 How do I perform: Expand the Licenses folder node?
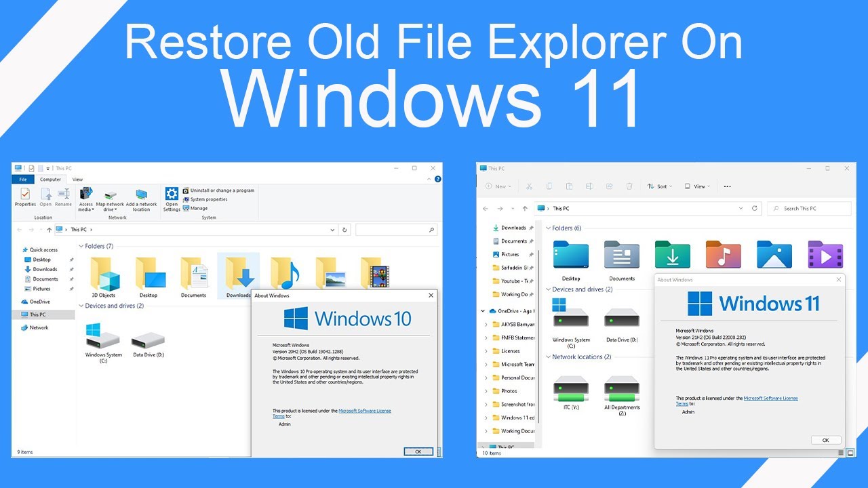click(x=486, y=351)
